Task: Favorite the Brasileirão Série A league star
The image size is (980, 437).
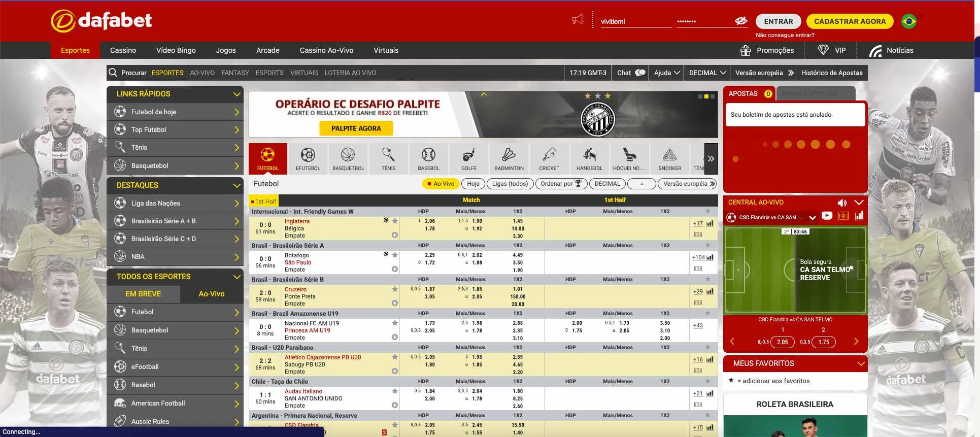Action: [707, 245]
